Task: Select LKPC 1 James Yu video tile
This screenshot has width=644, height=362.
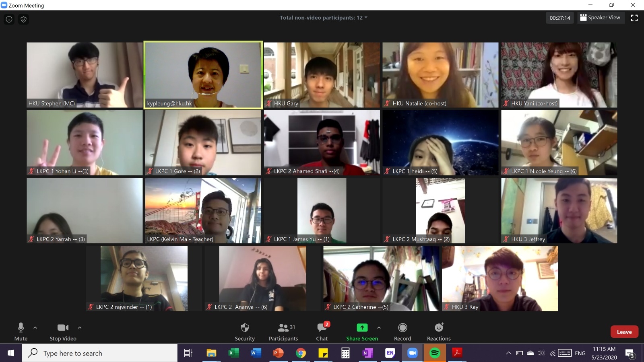Action: click(322, 211)
